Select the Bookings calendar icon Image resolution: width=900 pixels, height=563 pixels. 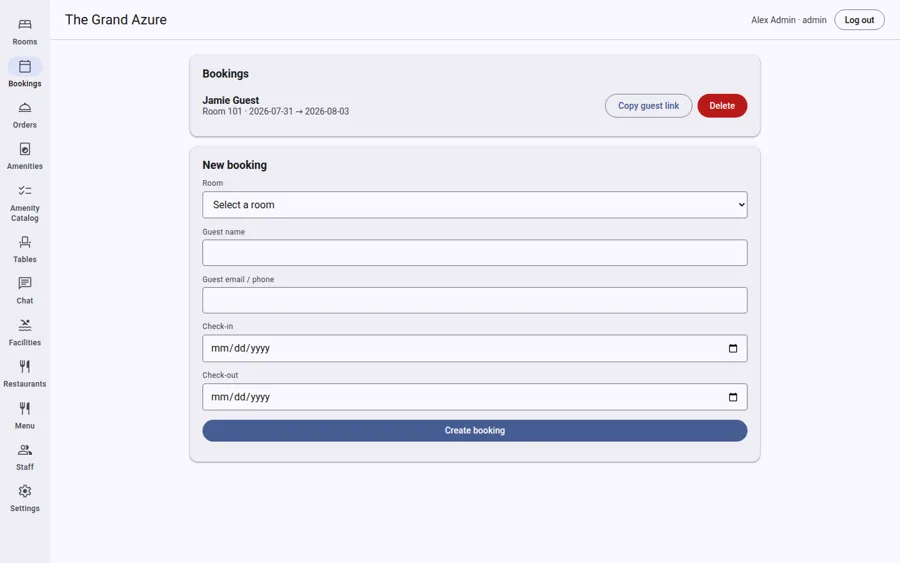(25, 67)
